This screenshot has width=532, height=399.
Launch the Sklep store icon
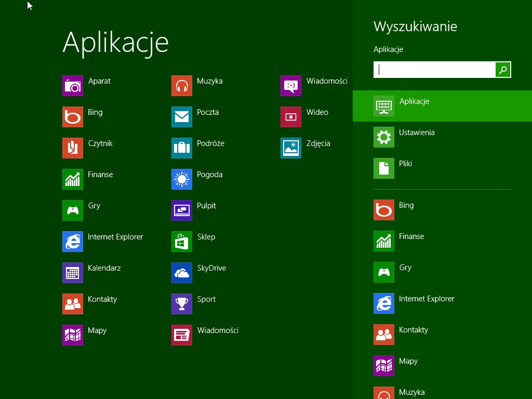(x=182, y=242)
